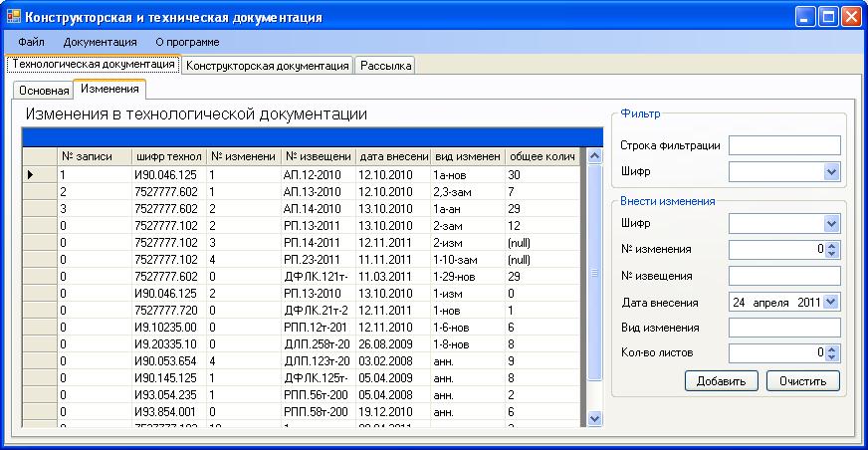Image resolution: width=868 pixels, height=450 pixels.
Task: Click the row header of record 3
Action: (40, 209)
